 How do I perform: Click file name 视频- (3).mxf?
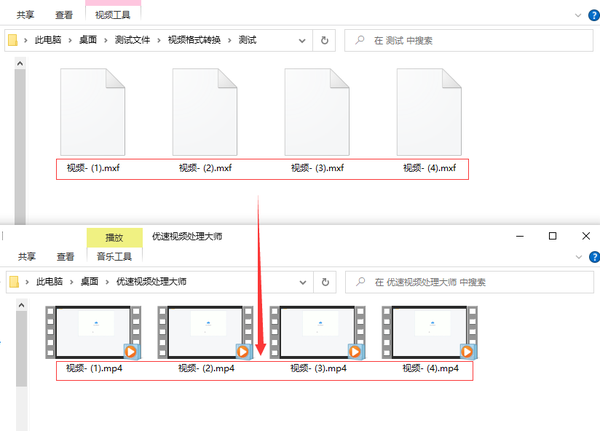point(318,168)
